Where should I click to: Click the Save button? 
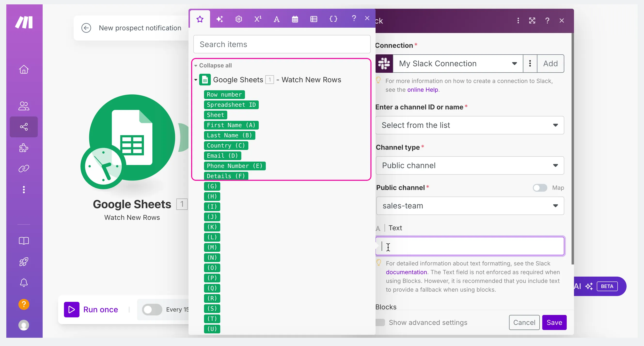pos(554,322)
